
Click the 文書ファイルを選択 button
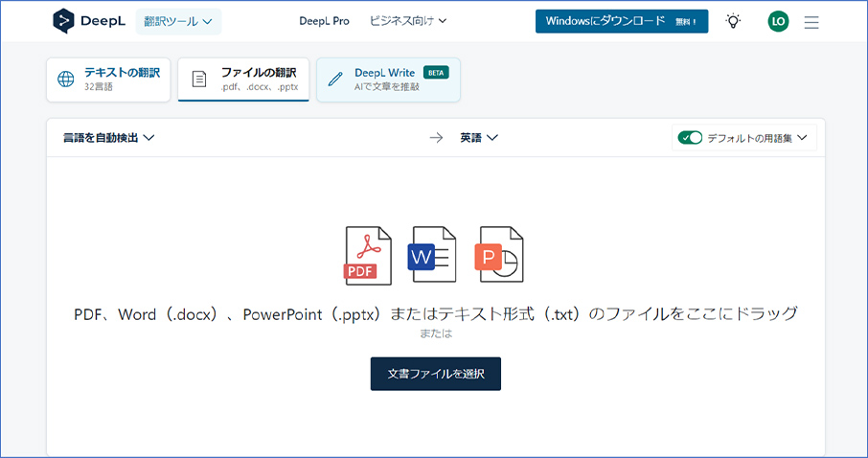pyautogui.click(x=436, y=374)
